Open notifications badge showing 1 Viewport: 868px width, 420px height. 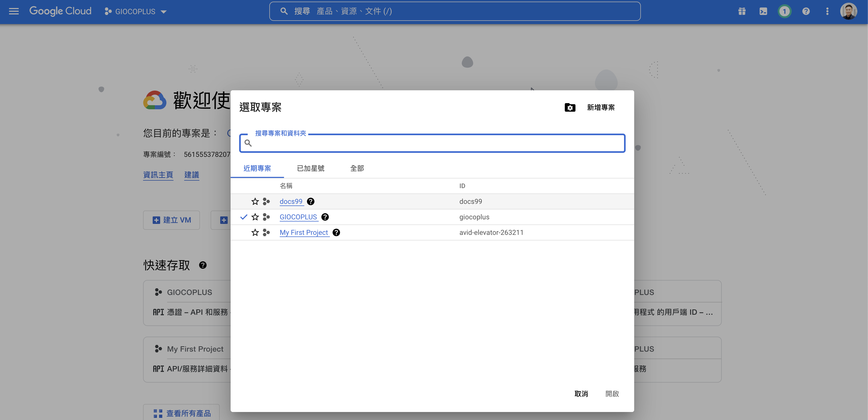click(x=784, y=11)
